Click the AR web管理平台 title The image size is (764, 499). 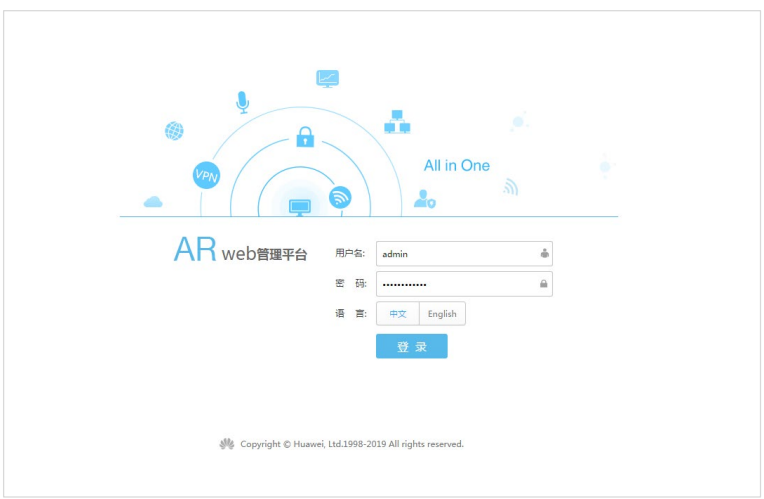[x=240, y=250]
